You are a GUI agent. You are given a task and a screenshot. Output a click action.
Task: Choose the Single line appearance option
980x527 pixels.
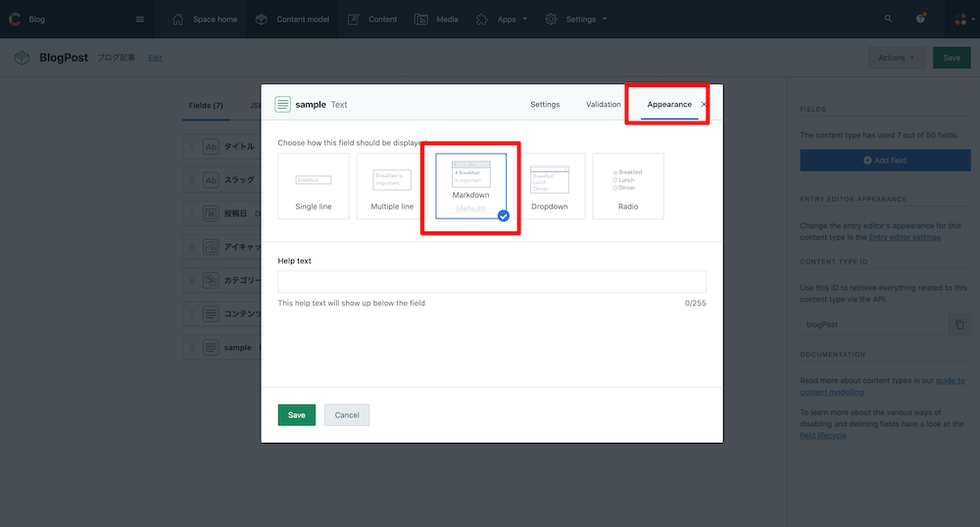pyautogui.click(x=314, y=186)
